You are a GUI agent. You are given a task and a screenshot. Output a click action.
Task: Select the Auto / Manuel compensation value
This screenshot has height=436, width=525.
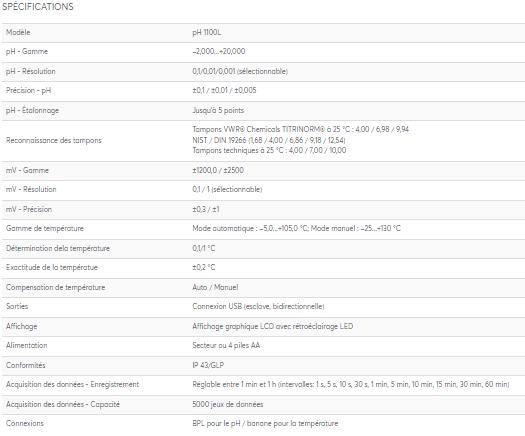(215, 287)
